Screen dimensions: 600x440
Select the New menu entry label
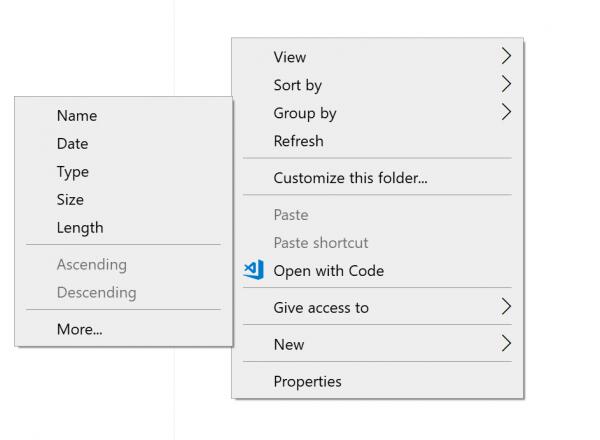click(x=288, y=344)
